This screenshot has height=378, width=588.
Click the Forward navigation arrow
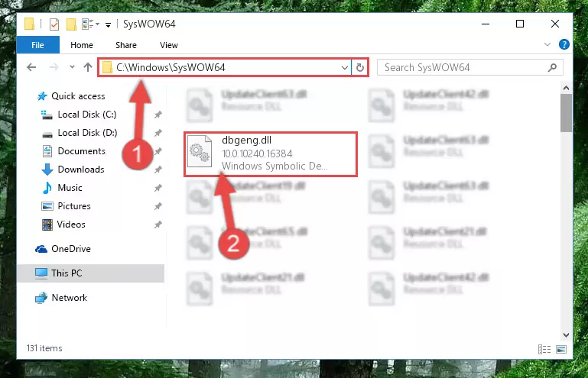[54, 67]
